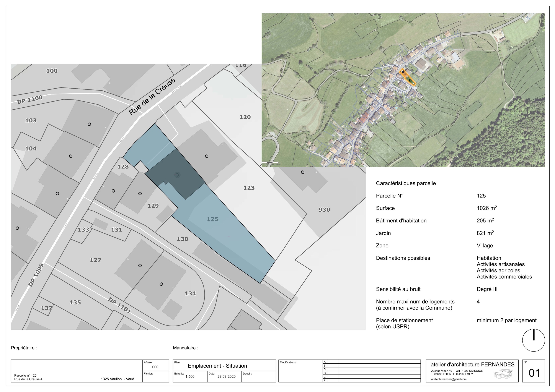This screenshot has height=392, width=555.
Task: Click the atelier.fernandes@gmail.com email address
Action: [449, 379]
